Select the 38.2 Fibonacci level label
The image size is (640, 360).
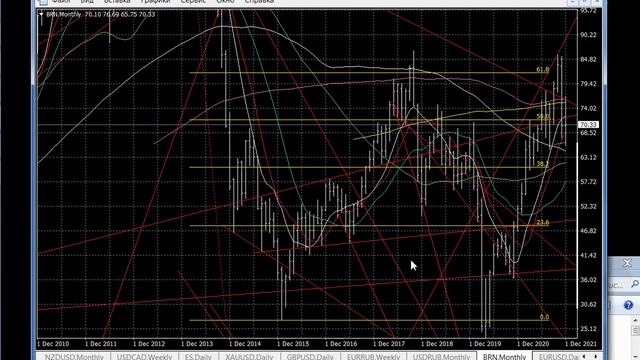point(542,164)
